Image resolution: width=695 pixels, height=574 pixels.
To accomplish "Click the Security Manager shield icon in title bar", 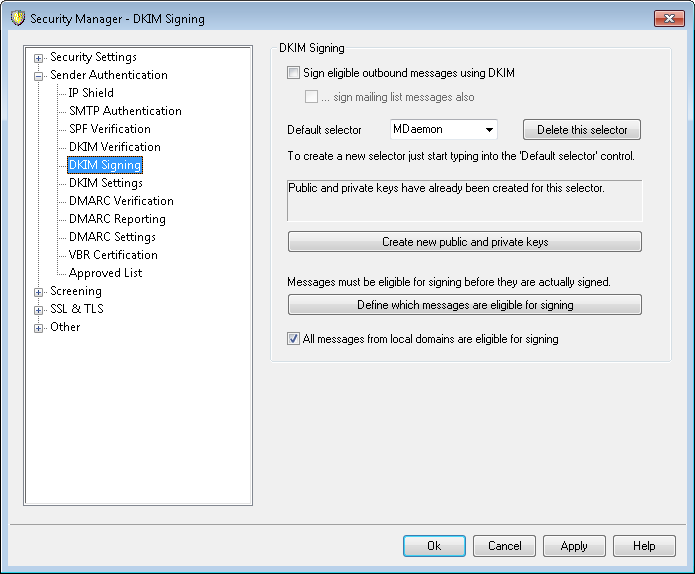I will (17, 18).
